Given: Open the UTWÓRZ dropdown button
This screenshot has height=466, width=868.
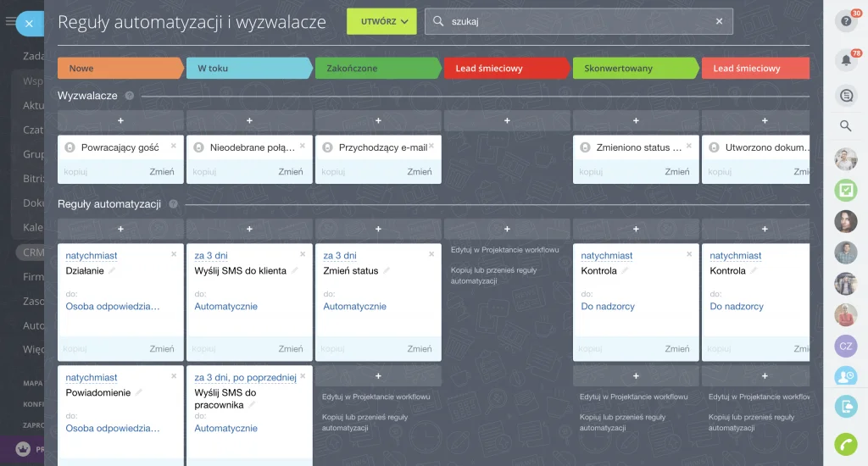Looking at the screenshot, I should (381, 22).
